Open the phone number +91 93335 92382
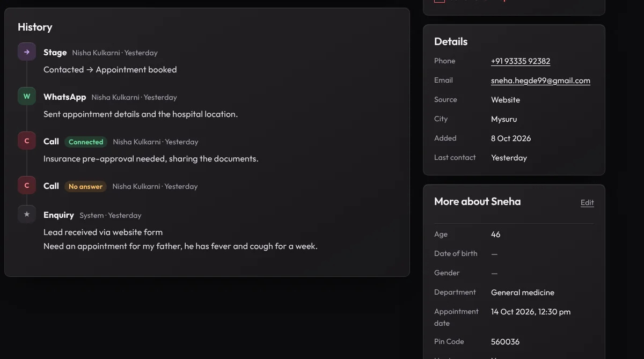This screenshot has height=359, width=644. 521,61
